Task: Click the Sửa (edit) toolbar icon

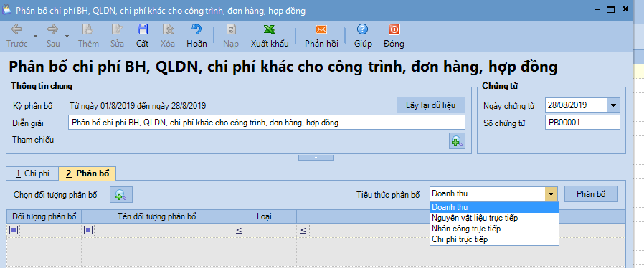Action: click(x=117, y=29)
